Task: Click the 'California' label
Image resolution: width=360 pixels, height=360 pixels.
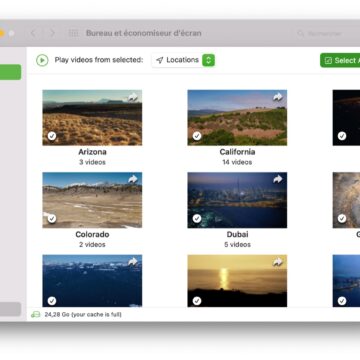Action: 237,152
